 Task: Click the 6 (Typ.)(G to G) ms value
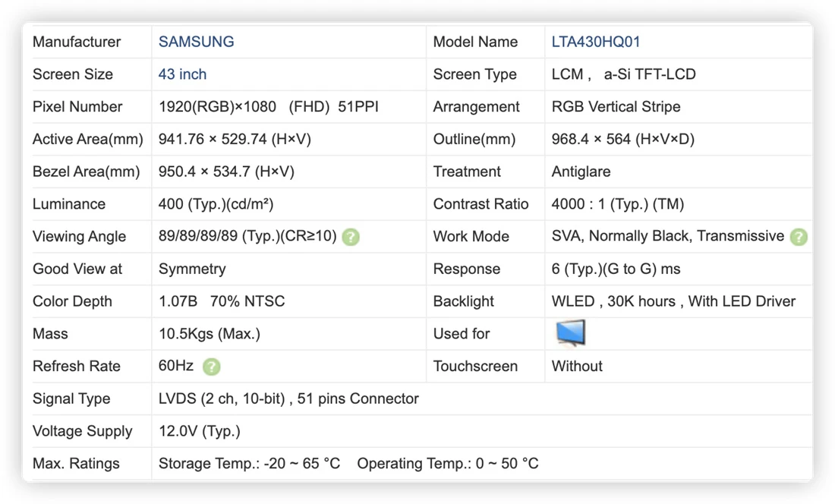pyautogui.click(x=616, y=269)
